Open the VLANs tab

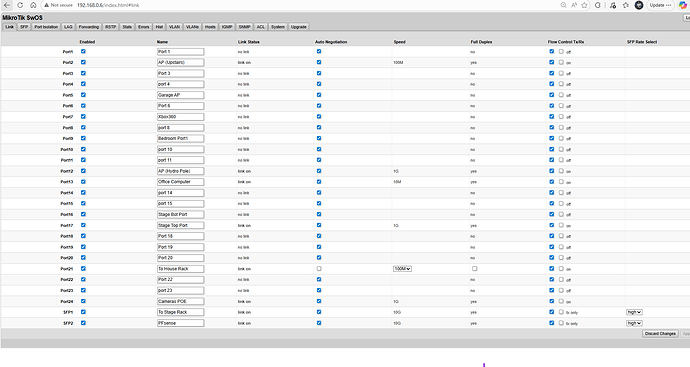(x=192, y=27)
